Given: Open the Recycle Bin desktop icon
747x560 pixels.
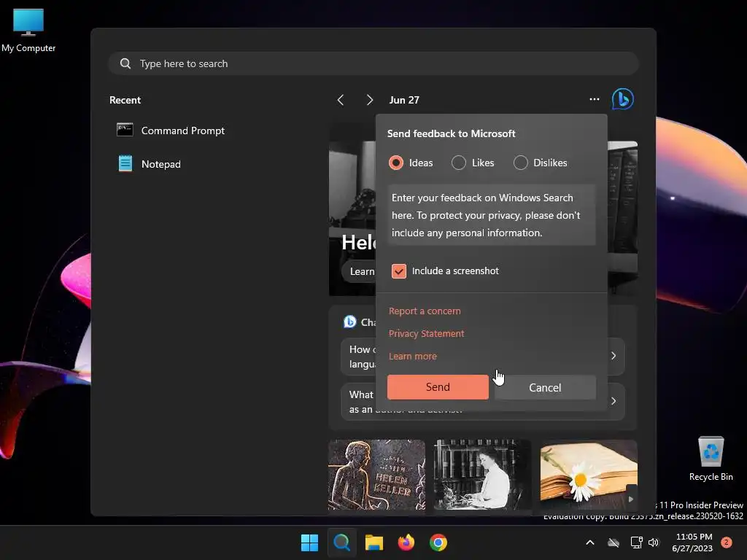Looking at the screenshot, I should pyautogui.click(x=711, y=459).
